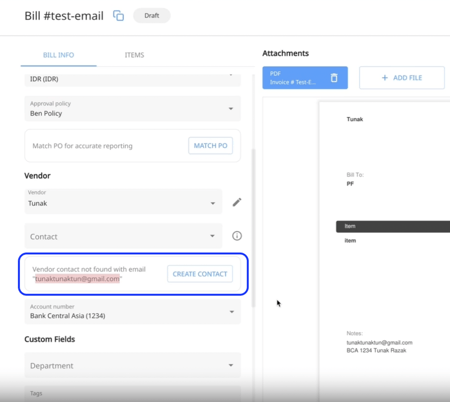Open the BILL INFO tab
Viewport: 450px width, 402px height.
tap(59, 55)
